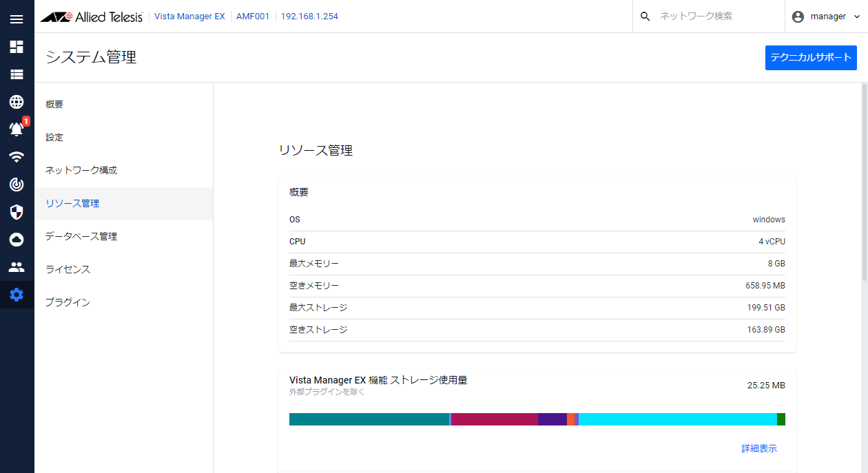Open the users group icon

pos(17,266)
